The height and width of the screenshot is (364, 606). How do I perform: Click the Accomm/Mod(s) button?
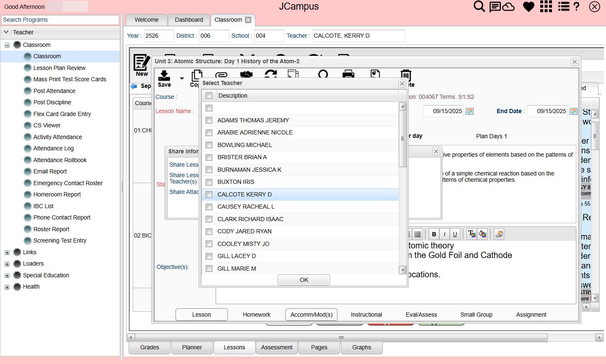point(312,315)
